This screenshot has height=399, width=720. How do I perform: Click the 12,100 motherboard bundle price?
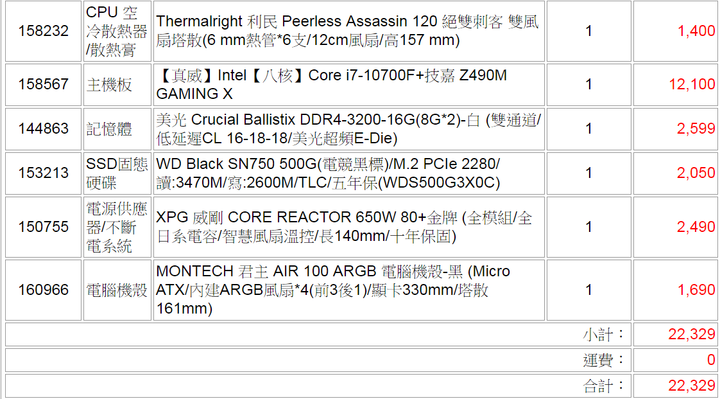tap(692, 84)
